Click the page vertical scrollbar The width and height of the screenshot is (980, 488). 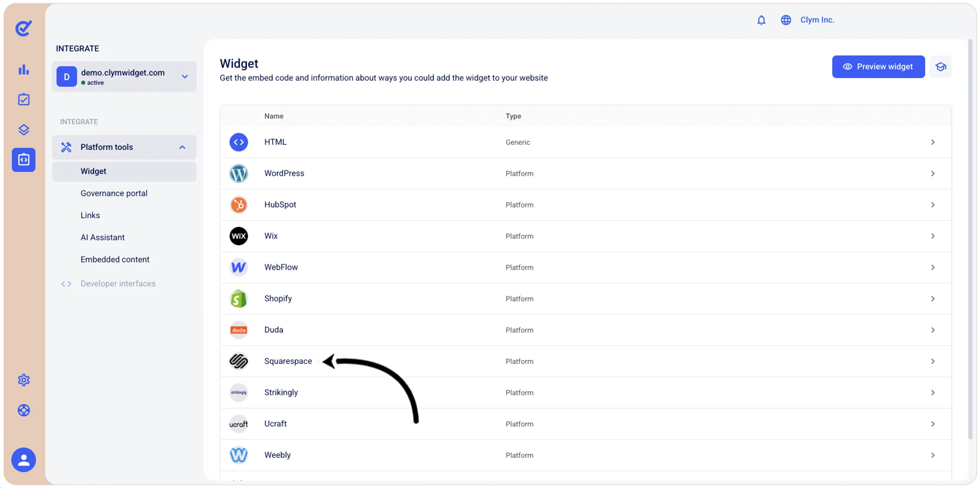970,239
